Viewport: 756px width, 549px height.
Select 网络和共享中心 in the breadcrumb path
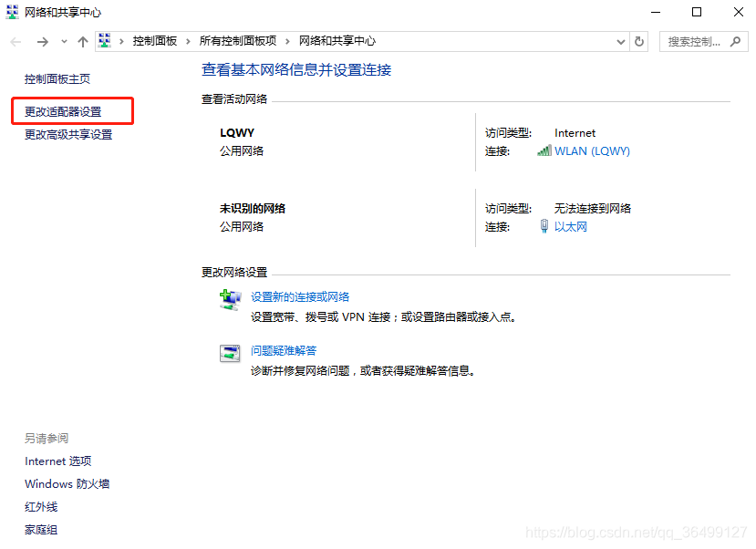click(337, 41)
